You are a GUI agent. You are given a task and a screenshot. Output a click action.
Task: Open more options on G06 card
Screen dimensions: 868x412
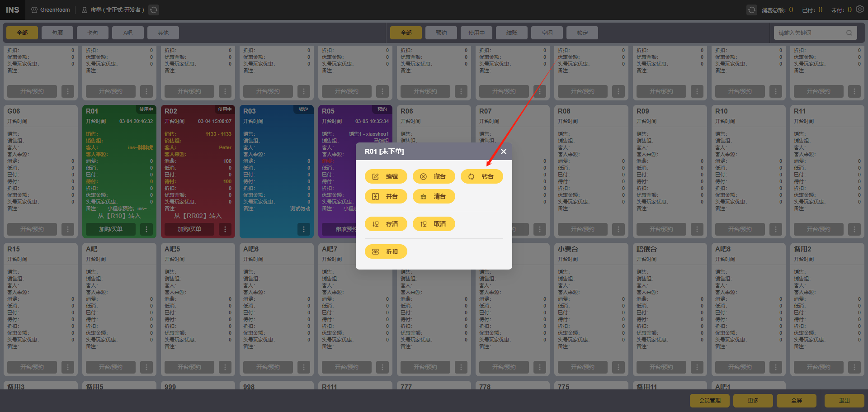(x=68, y=229)
